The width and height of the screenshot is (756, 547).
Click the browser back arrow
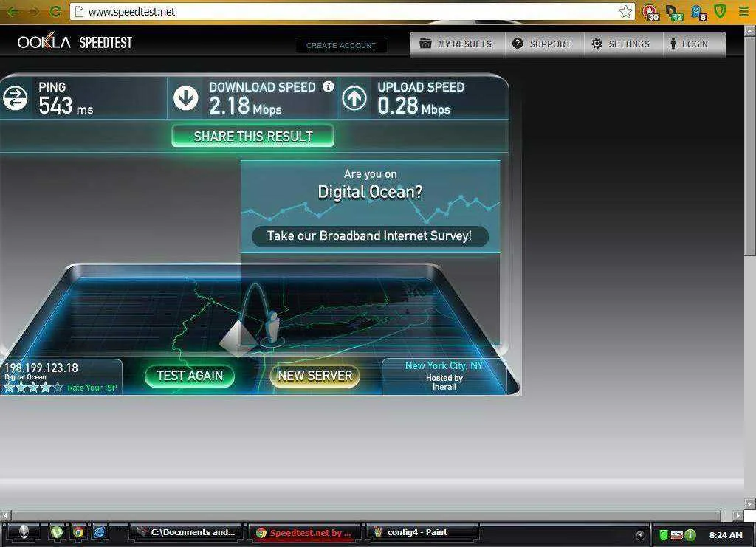(x=13, y=12)
